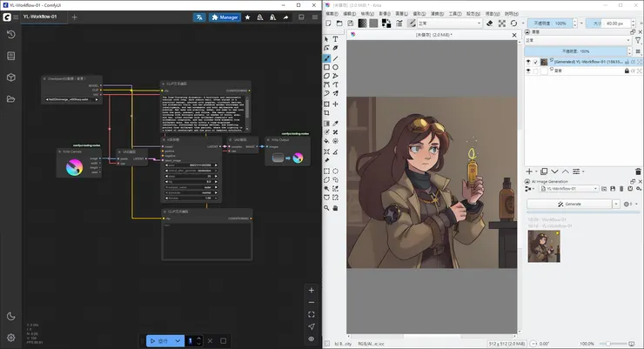644x349 pixels.
Task: Expand the layer blending mode dropdown
Action: (578, 41)
